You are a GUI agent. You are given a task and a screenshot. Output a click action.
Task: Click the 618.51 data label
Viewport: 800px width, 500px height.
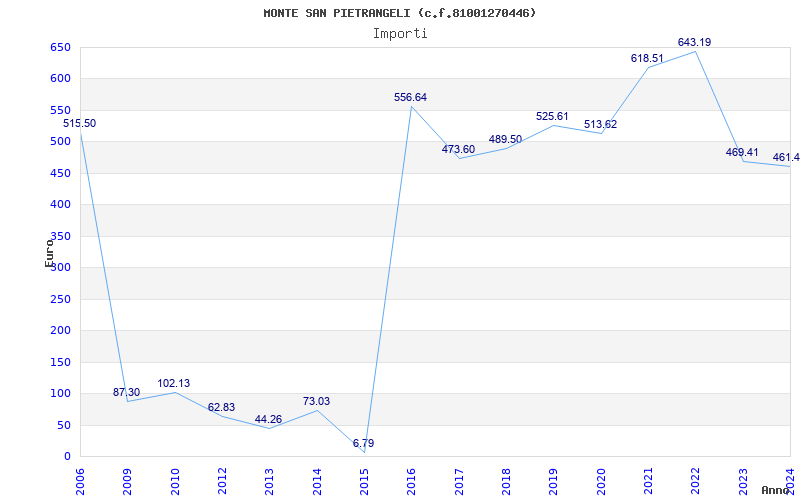pos(647,58)
